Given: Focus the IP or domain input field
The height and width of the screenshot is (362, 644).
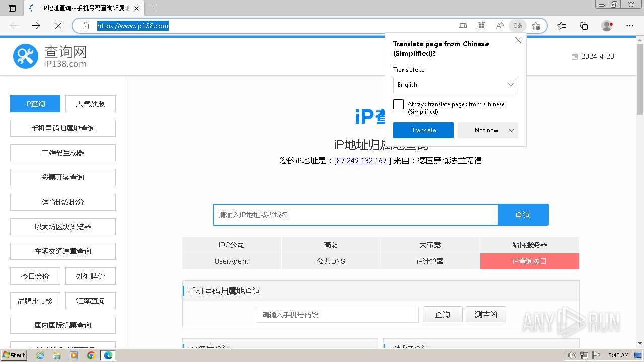Looking at the screenshot, I should 355,215.
